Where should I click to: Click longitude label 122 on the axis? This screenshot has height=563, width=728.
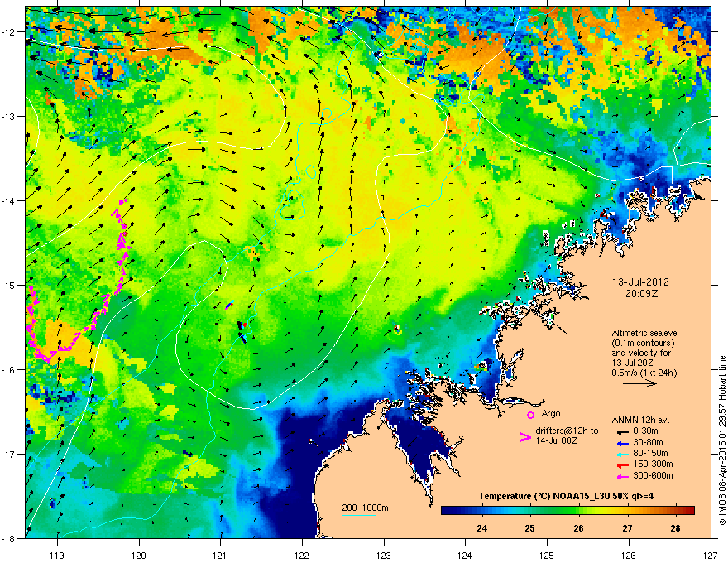[x=302, y=555]
